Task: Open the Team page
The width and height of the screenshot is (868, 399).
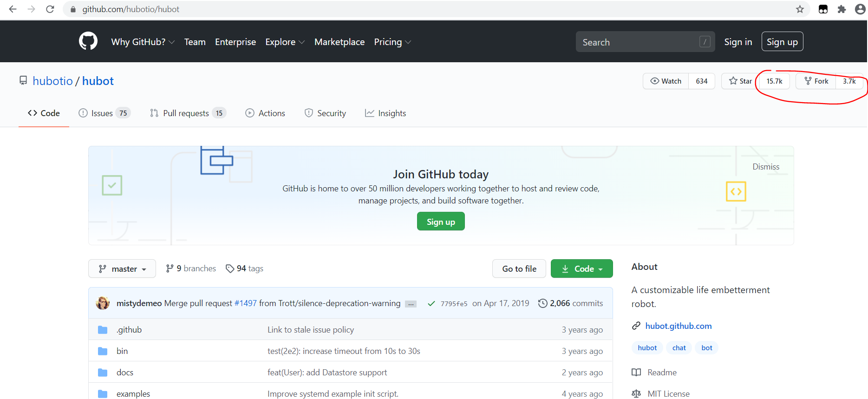Action: (x=195, y=42)
